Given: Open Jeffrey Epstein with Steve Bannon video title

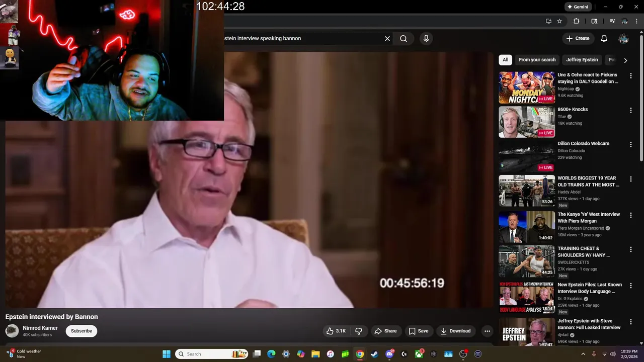Looking at the screenshot, I should [589, 324].
